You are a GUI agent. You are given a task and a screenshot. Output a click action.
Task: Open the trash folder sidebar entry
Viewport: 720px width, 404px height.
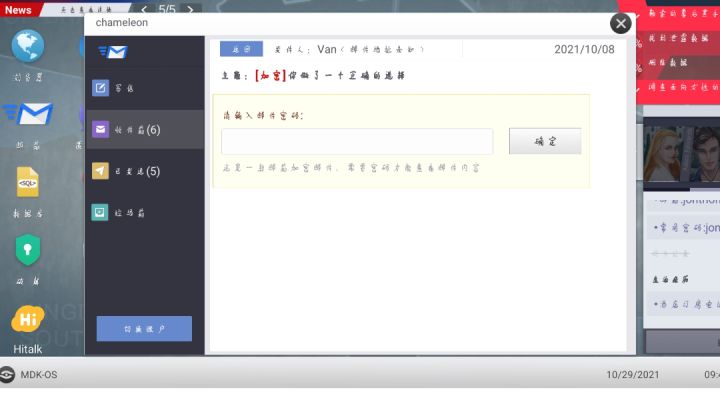pos(145,213)
